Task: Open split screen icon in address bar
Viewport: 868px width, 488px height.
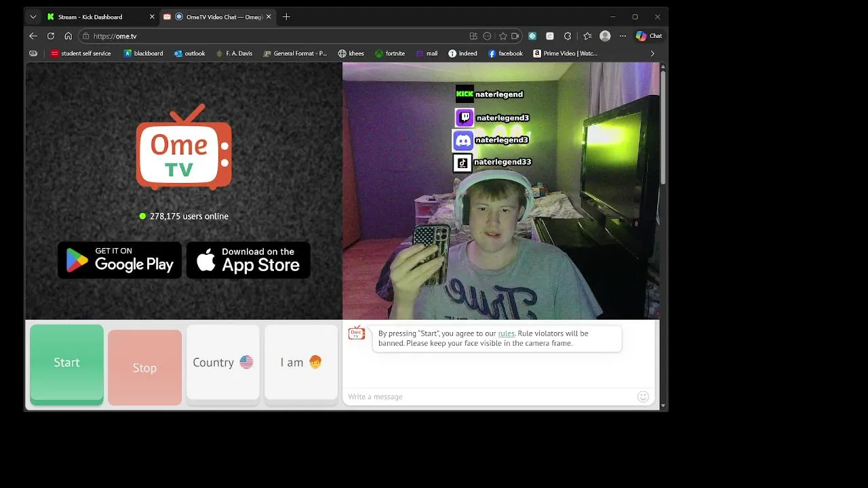Action: [x=473, y=36]
